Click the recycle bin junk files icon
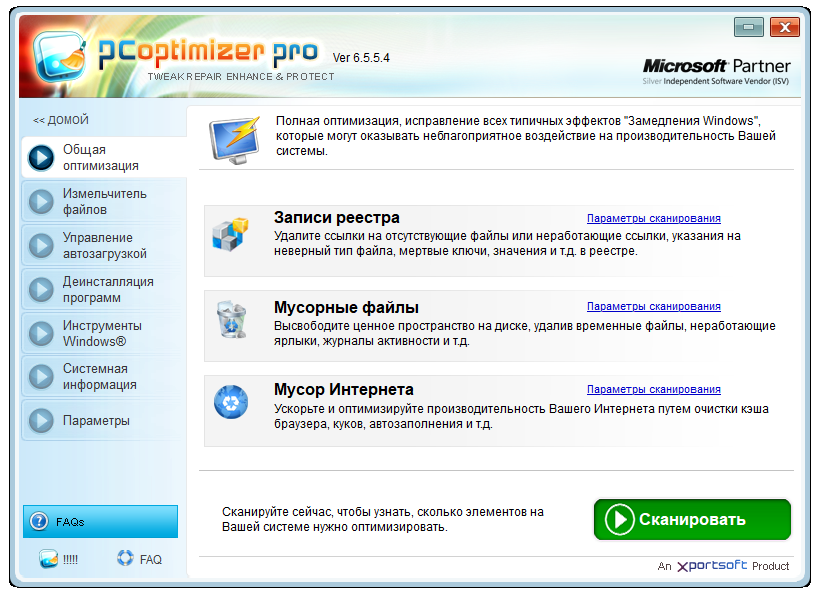This screenshot has width=817, height=591. click(x=231, y=319)
